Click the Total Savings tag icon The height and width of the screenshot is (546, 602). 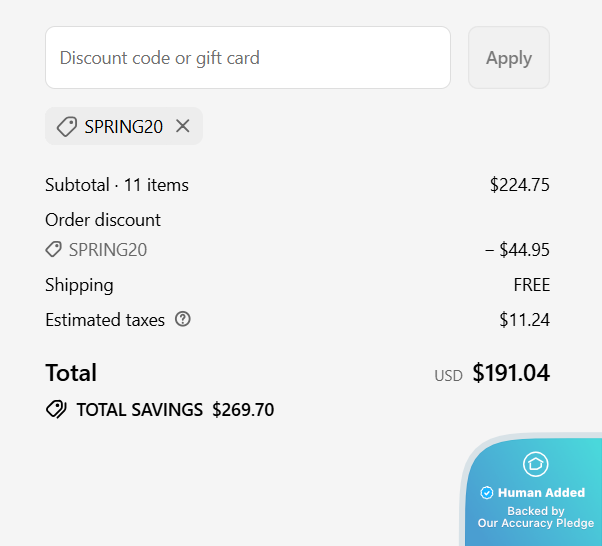tap(56, 409)
